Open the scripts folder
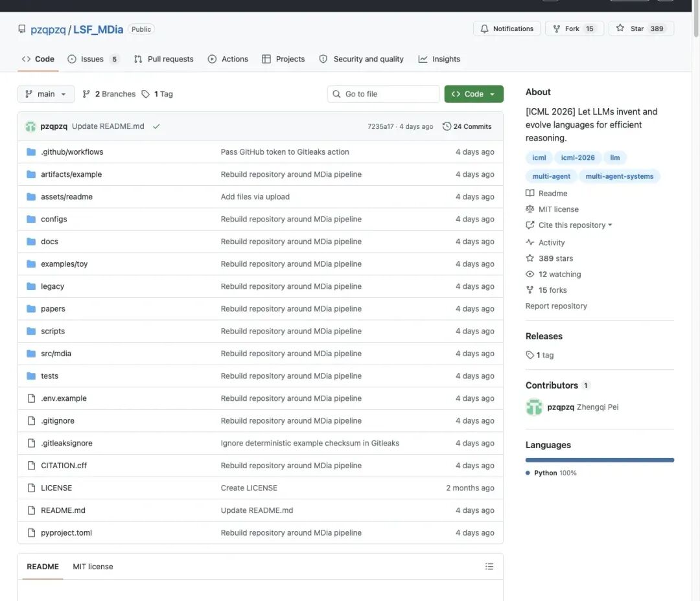 tap(52, 331)
